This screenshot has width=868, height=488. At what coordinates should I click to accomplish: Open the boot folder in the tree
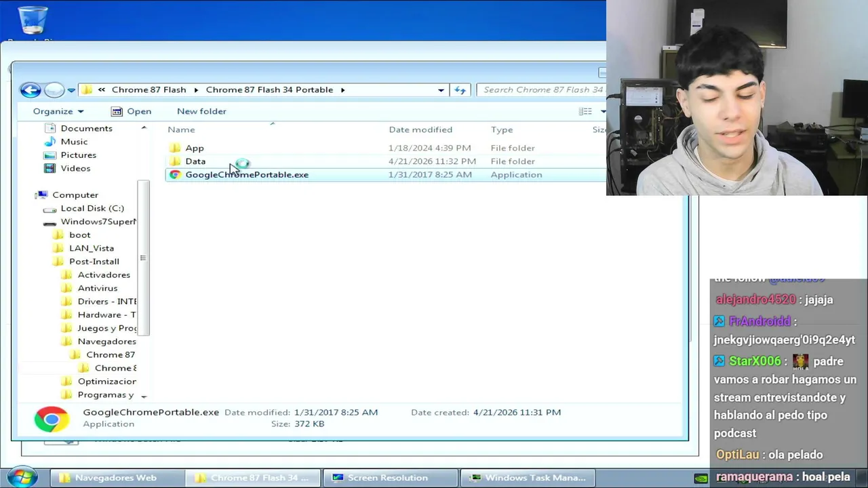point(79,235)
